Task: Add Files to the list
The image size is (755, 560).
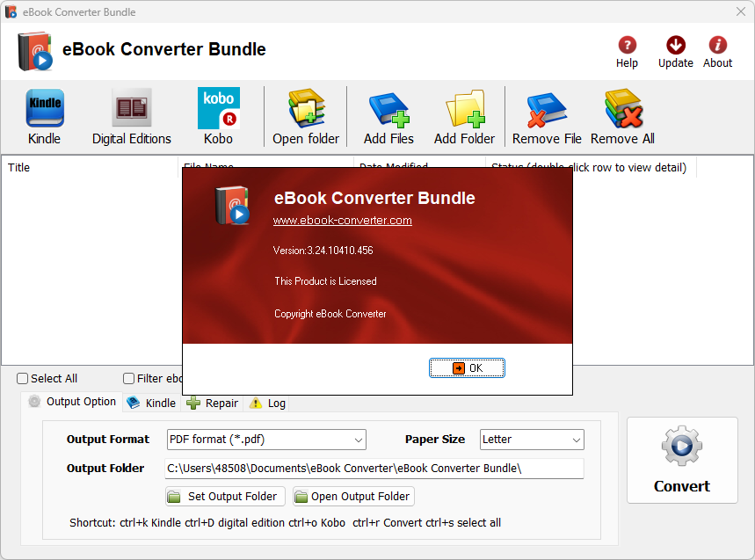Action: (388, 117)
